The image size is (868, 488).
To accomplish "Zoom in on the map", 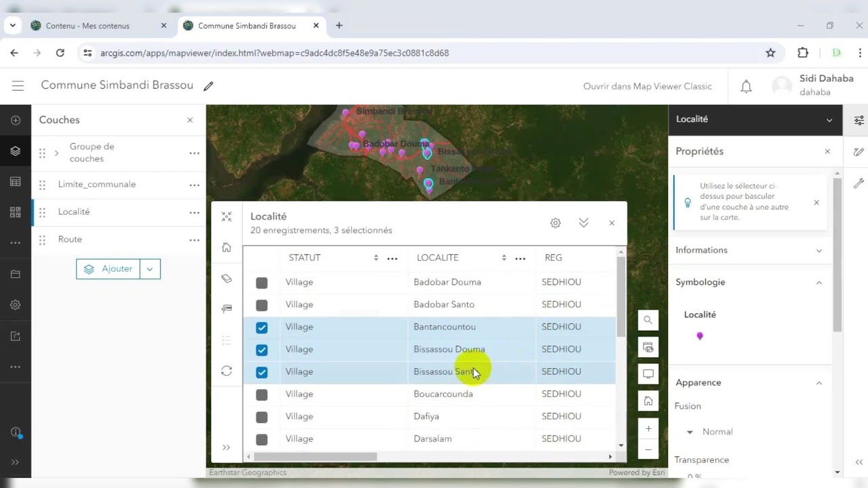I will (648, 428).
